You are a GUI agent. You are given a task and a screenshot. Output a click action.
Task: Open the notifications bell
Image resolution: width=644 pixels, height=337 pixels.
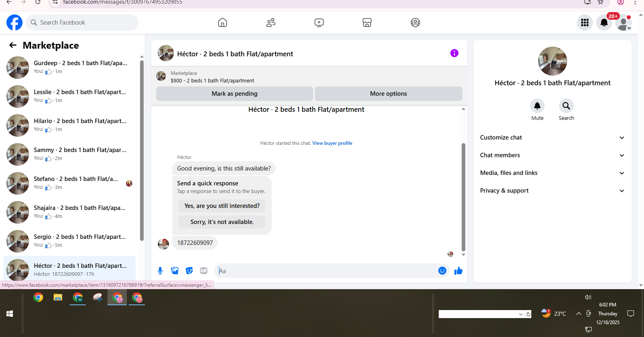[x=604, y=23]
